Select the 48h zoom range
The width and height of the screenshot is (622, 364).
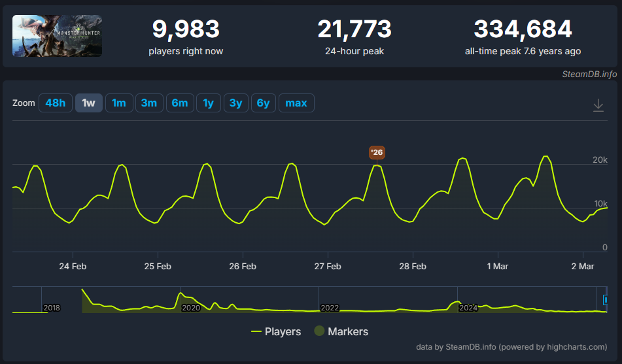coord(56,103)
